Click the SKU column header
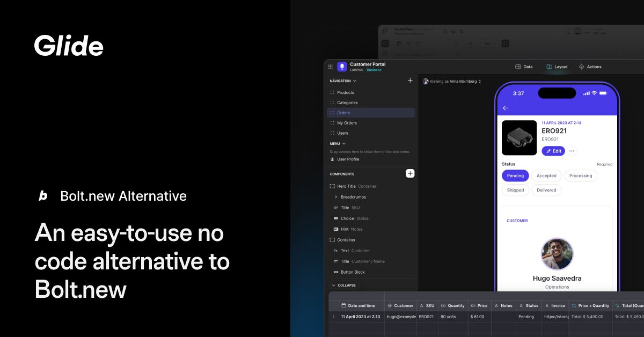644x337 pixels. click(x=427, y=305)
